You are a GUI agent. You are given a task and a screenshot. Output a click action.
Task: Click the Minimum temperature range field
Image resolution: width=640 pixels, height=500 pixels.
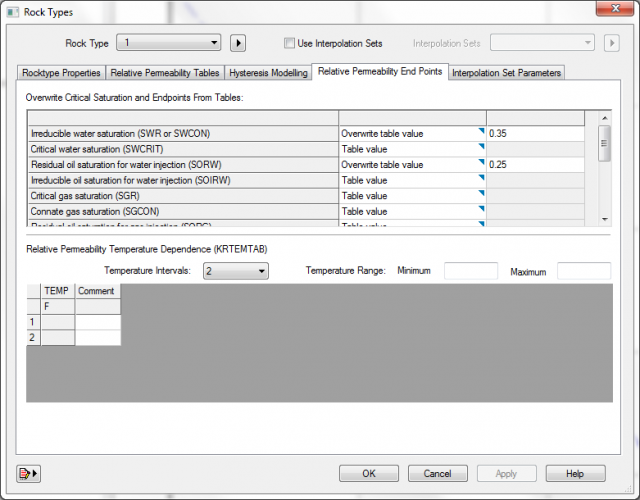470,271
